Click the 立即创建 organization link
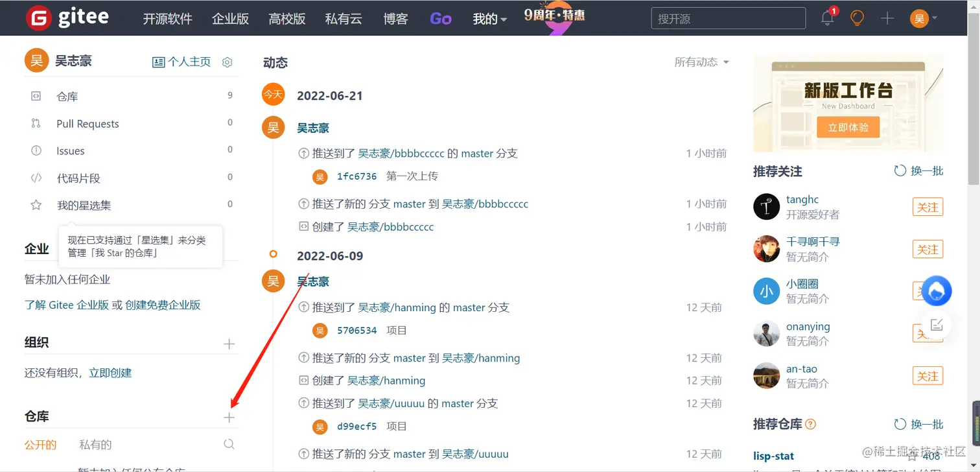This screenshot has width=980, height=472. coord(110,373)
